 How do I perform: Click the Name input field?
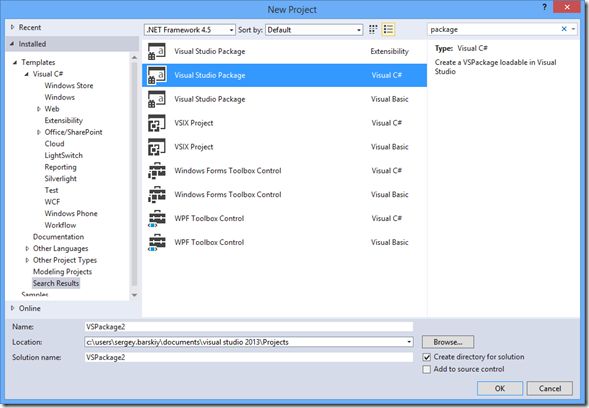[x=249, y=327]
